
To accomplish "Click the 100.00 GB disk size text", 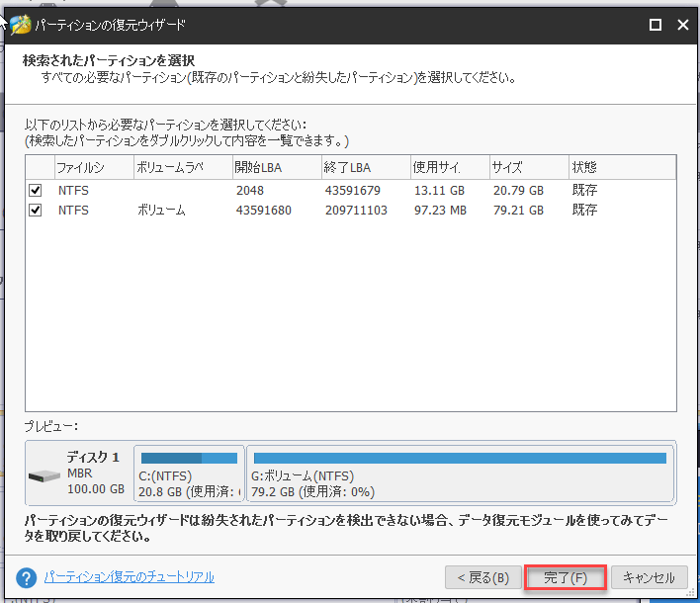I will click(x=96, y=489).
